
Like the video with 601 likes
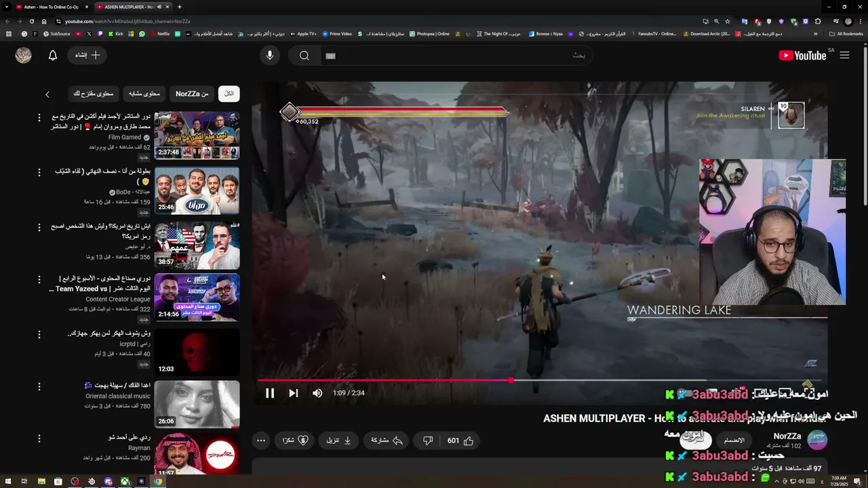click(x=460, y=441)
